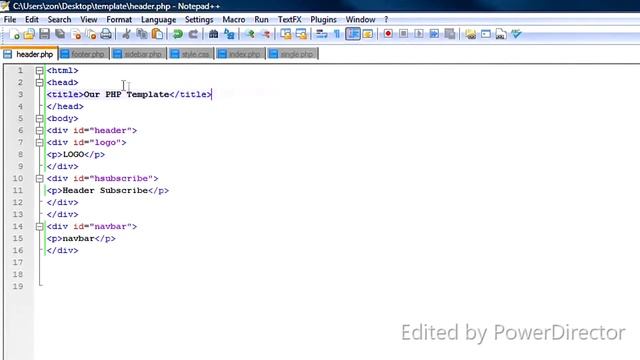The width and height of the screenshot is (640, 360).
Task: Click line number 17 in the margin
Action: (x=18, y=262)
